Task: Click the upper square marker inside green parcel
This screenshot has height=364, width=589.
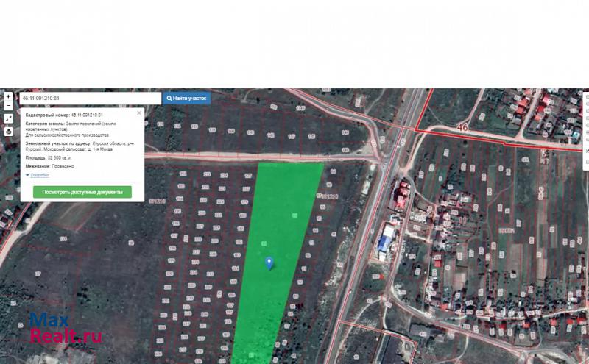Action: (294, 215)
